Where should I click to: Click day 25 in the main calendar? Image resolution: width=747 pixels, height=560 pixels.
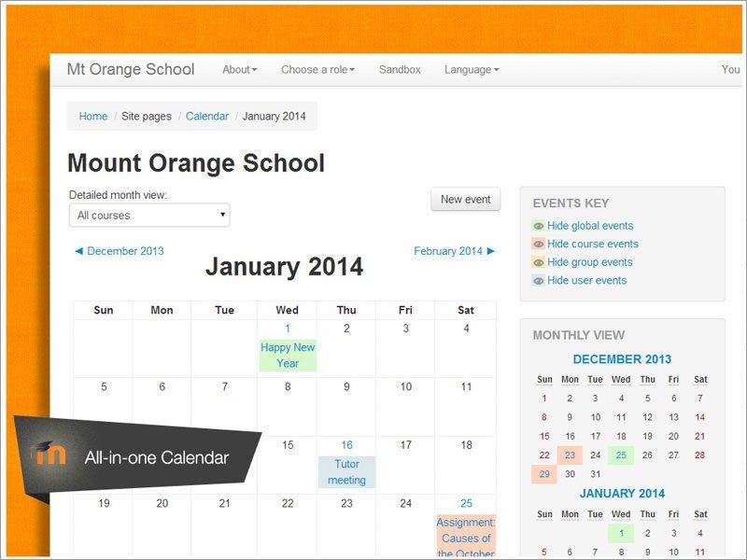(x=466, y=503)
